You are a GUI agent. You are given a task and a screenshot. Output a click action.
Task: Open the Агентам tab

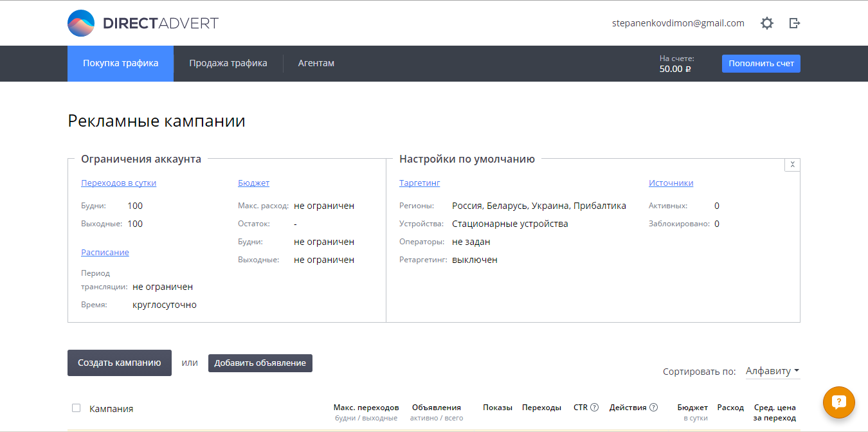click(x=316, y=64)
